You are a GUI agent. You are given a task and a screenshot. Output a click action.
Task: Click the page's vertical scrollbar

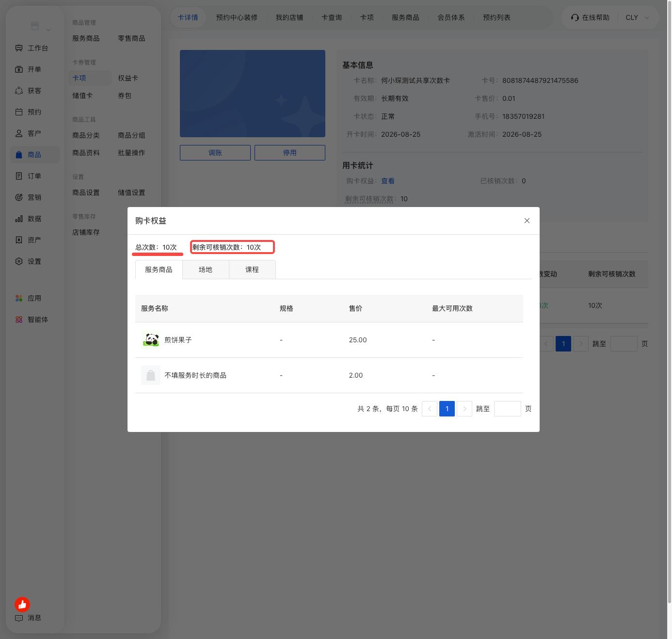670,302
